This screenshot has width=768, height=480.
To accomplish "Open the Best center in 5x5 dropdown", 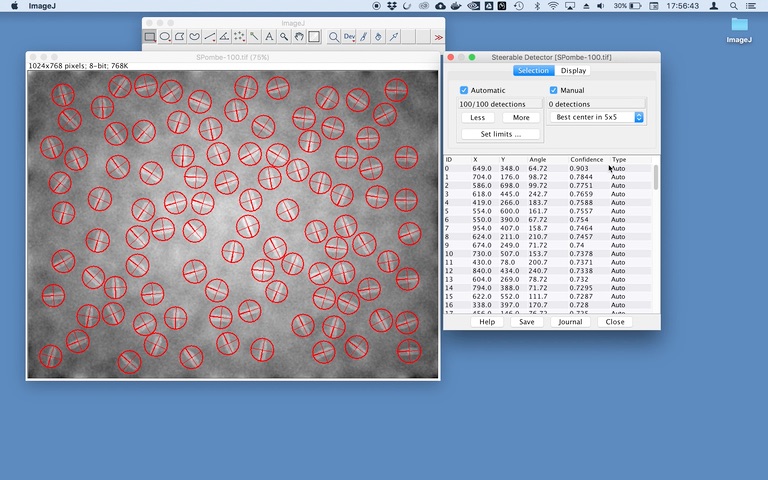I will pyautogui.click(x=598, y=117).
